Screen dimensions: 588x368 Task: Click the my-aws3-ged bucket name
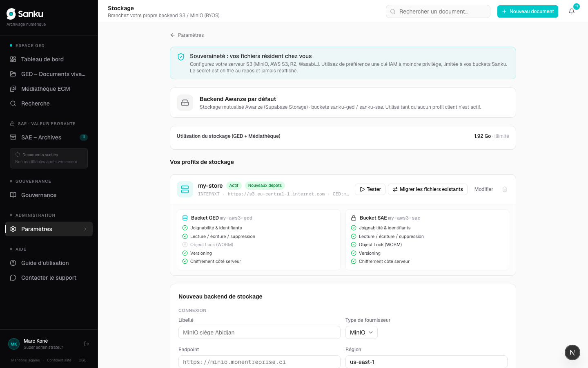click(236, 218)
